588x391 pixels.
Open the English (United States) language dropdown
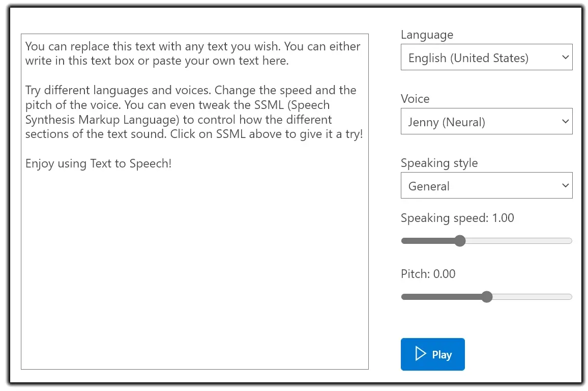click(486, 58)
